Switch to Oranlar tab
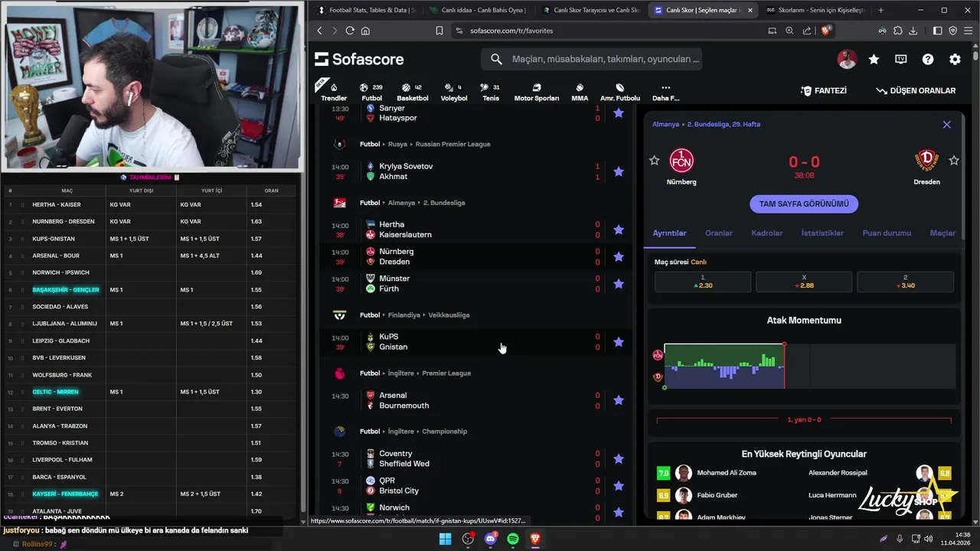This screenshot has height=551, width=980. pyautogui.click(x=719, y=233)
